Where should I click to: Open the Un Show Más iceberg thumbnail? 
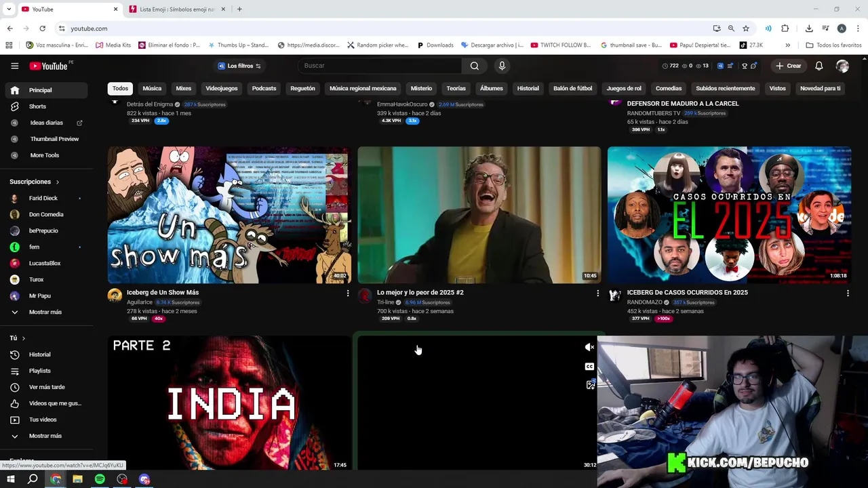tap(229, 215)
